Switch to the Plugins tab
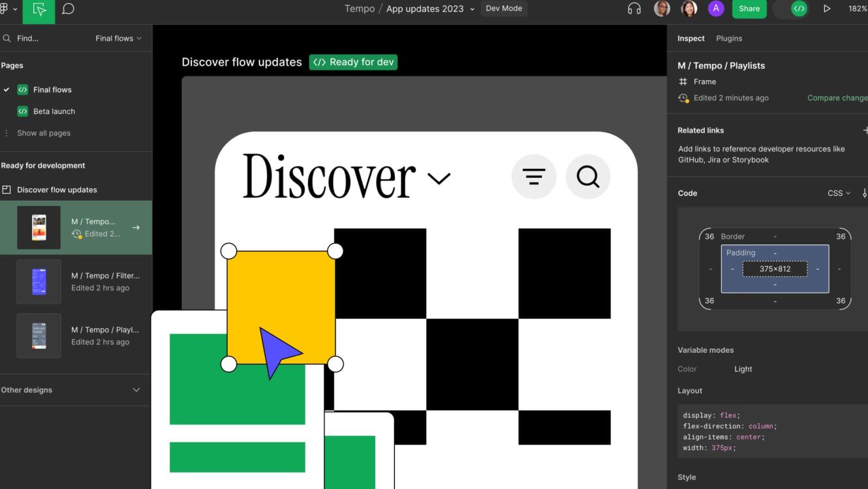This screenshot has width=868, height=489. click(x=729, y=38)
